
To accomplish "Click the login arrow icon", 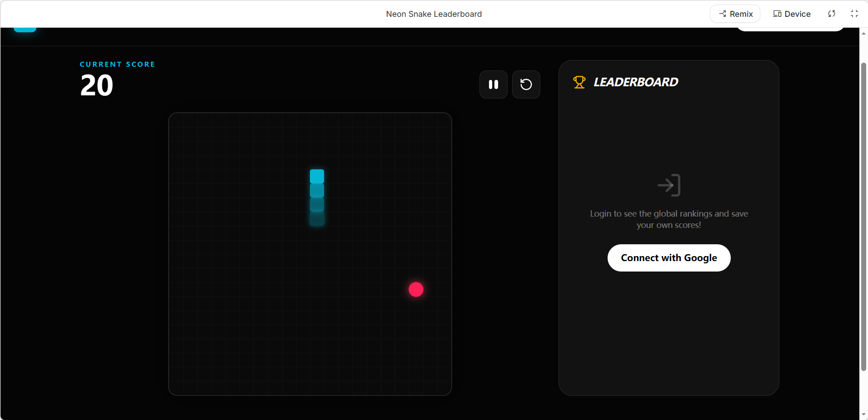I will [669, 185].
